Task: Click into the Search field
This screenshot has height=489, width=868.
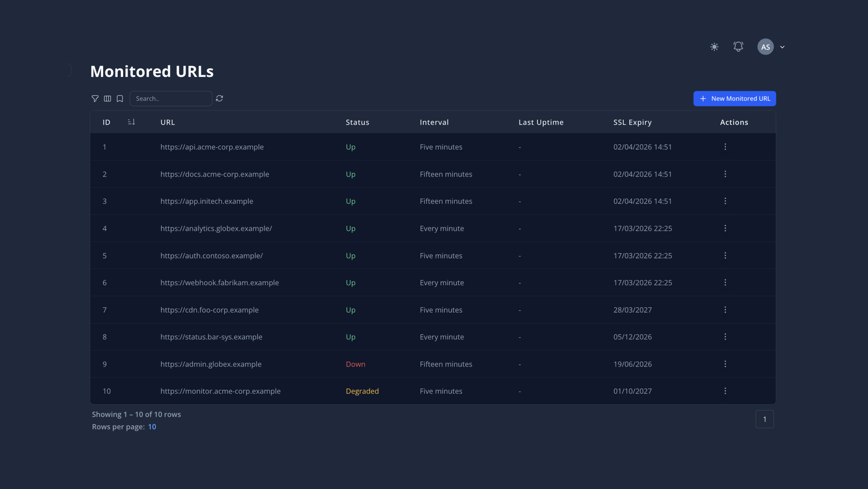Action: click(171, 99)
